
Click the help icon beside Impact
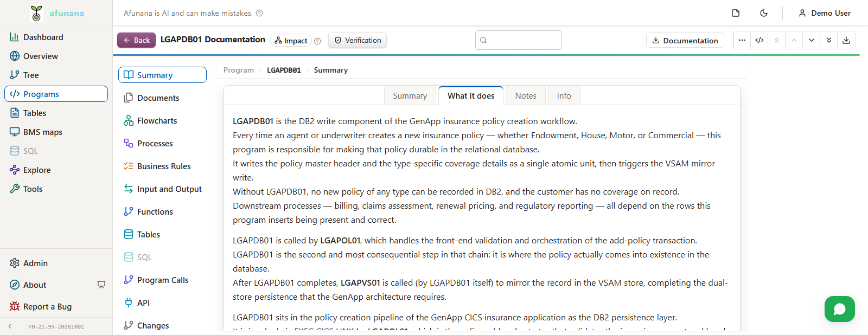click(x=317, y=41)
